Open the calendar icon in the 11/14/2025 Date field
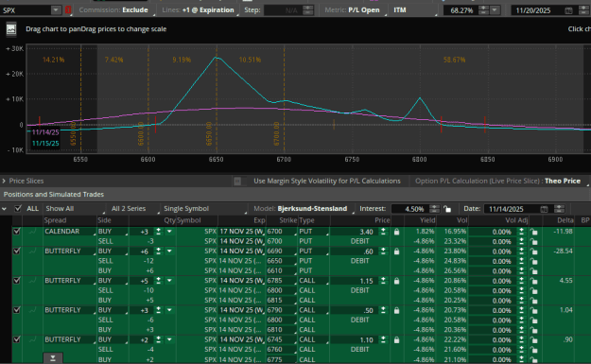Image resolution: width=591 pixels, height=364 pixels. point(544,209)
